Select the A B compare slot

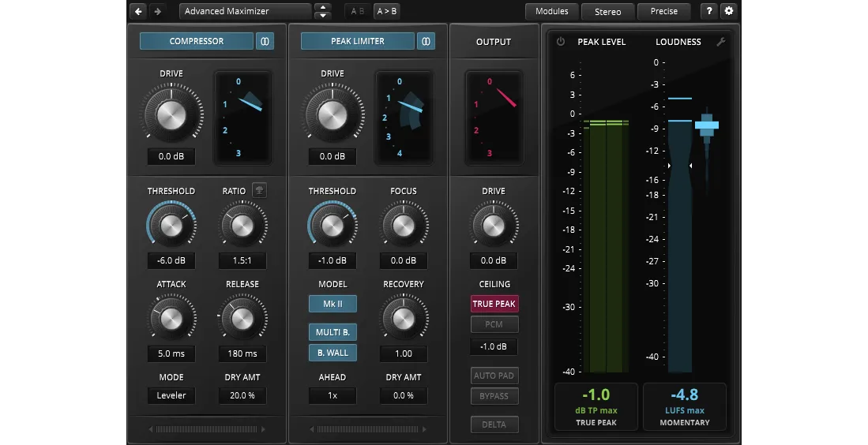pos(358,11)
